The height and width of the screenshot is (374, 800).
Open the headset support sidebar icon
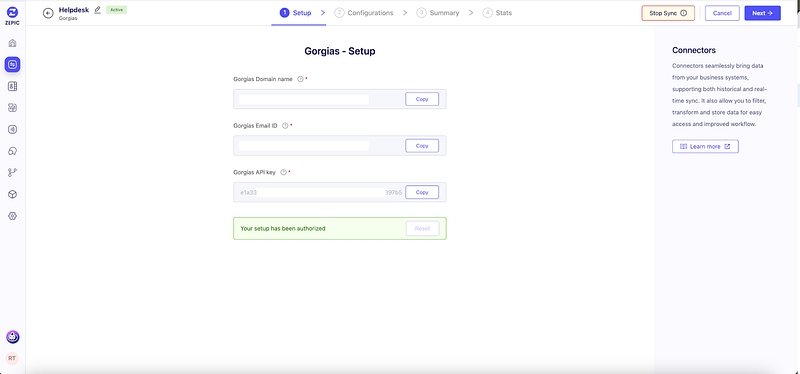point(13,151)
